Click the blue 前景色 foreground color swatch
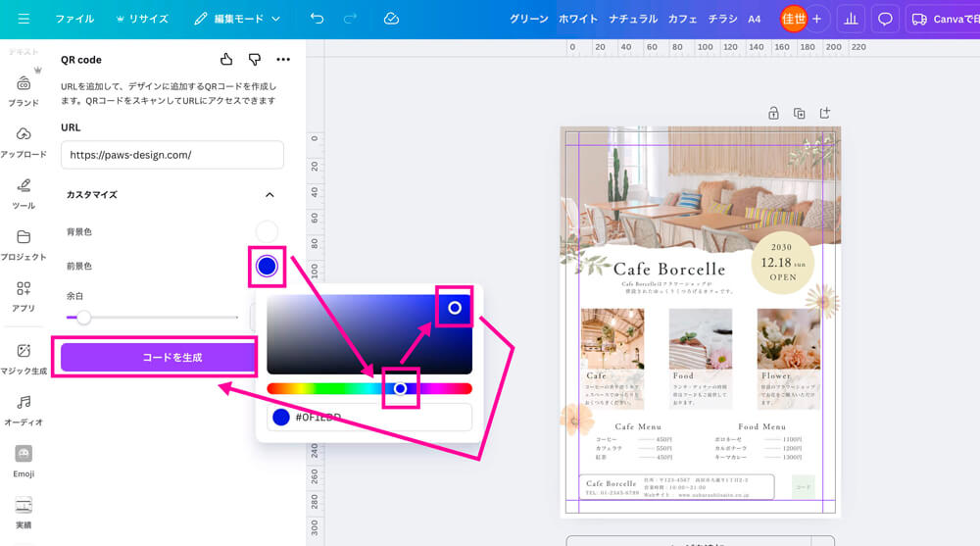Screen dimensions: 980x546 coord(267,266)
